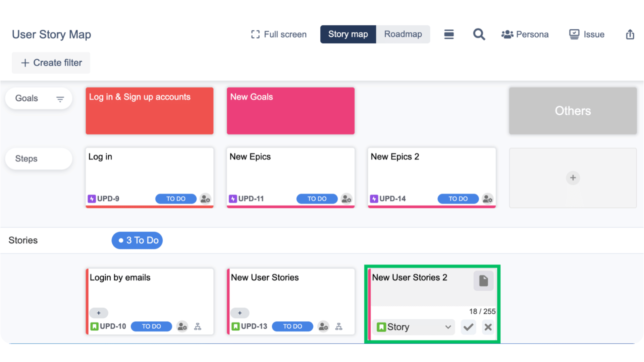This screenshot has height=362, width=644.
Task: Open the Persona panel
Action: click(525, 34)
